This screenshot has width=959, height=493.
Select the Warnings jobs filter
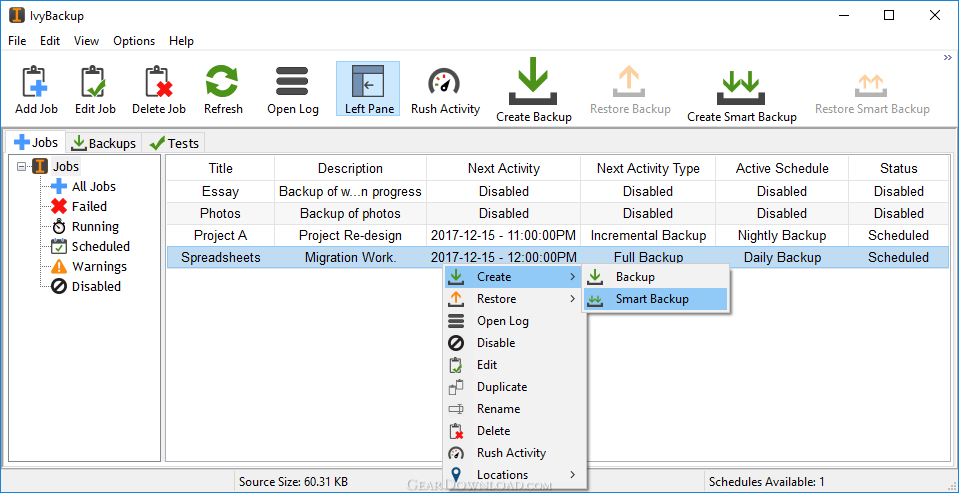tap(99, 266)
